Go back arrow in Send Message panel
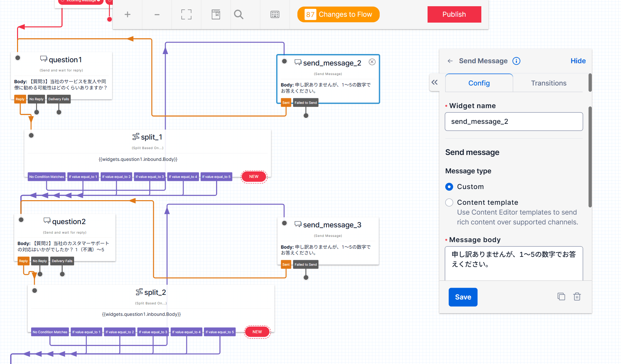Screen dimensions: 621x364 (x=450, y=61)
